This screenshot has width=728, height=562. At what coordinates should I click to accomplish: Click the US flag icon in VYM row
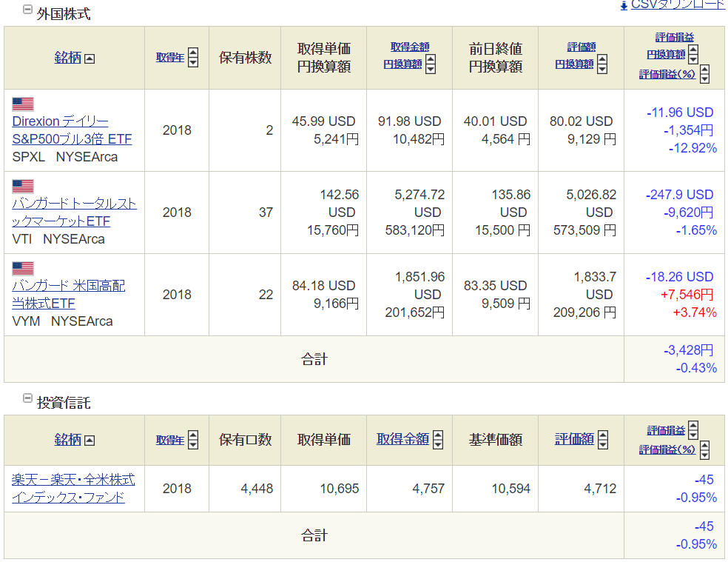point(23,269)
